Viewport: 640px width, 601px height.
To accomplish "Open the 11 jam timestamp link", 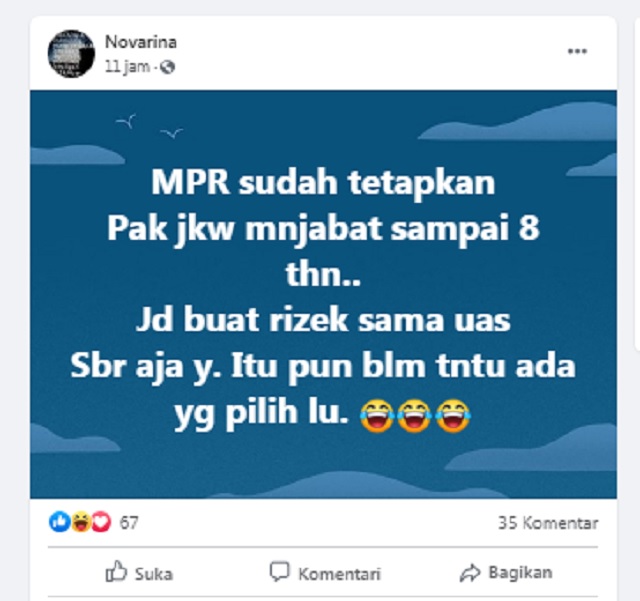I will [x=127, y=66].
